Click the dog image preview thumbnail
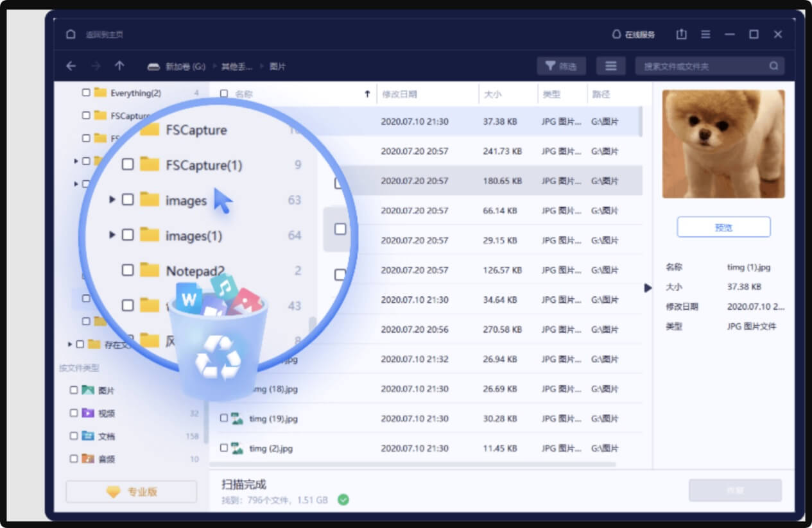812x528 pixels. point(723,142)
